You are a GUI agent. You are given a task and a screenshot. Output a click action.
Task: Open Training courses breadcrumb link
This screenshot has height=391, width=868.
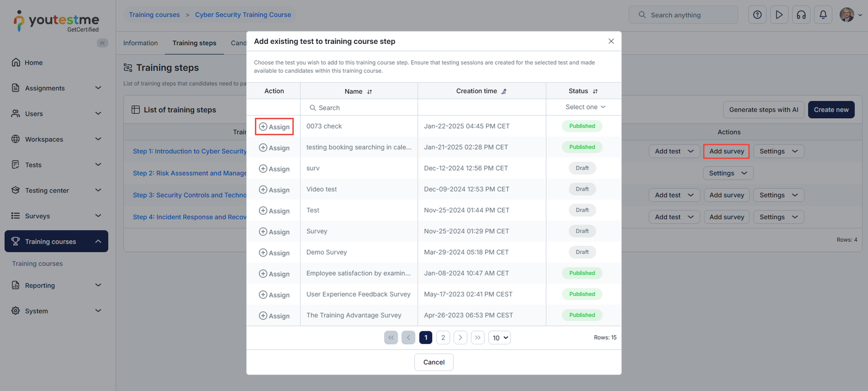(x=154, y=15)
